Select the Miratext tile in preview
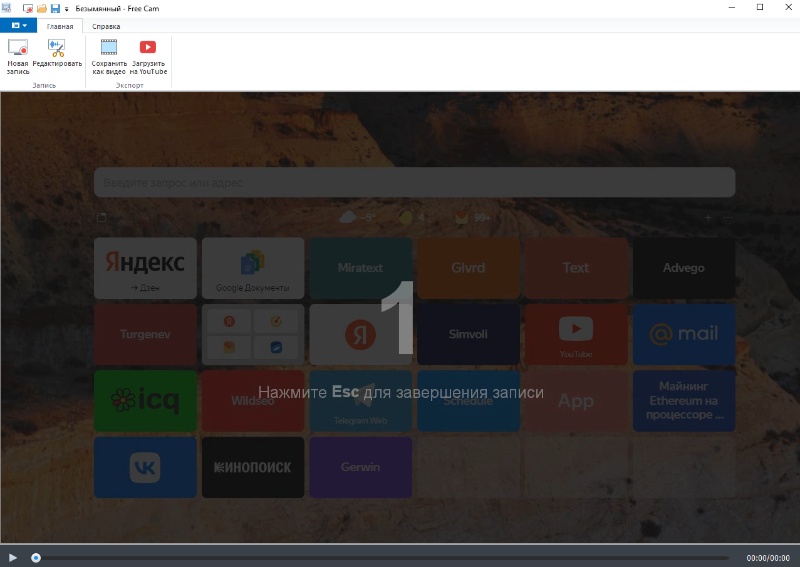 pyautogui.click(x=361, y=268)
